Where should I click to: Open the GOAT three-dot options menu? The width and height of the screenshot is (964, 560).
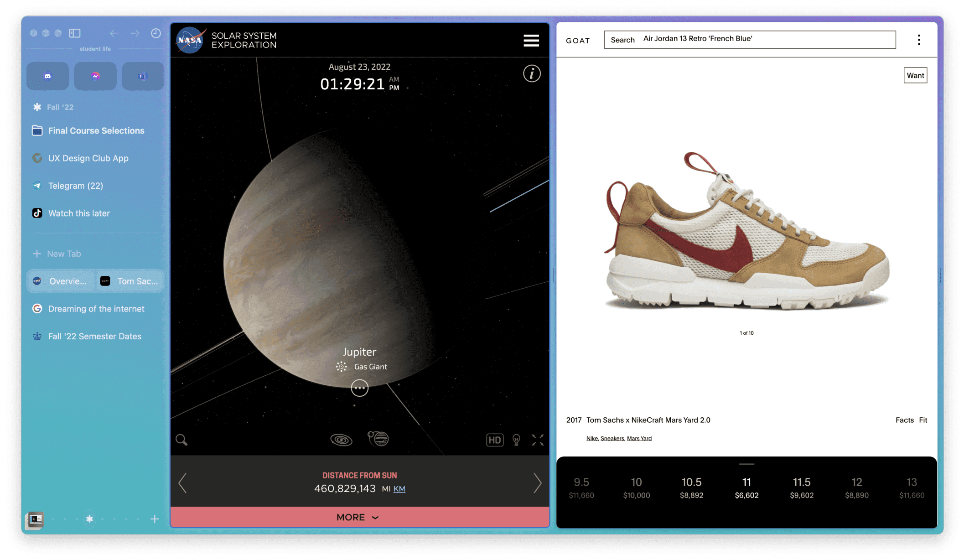[919, 40]
